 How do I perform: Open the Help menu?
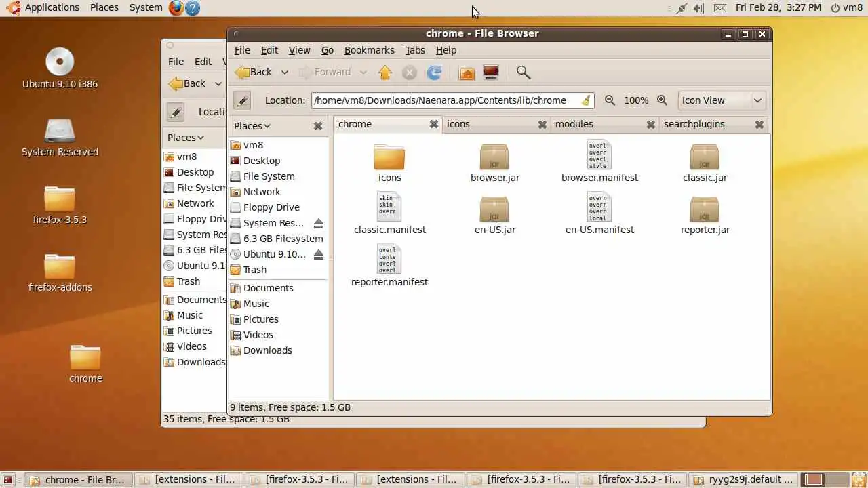[446, 50]
